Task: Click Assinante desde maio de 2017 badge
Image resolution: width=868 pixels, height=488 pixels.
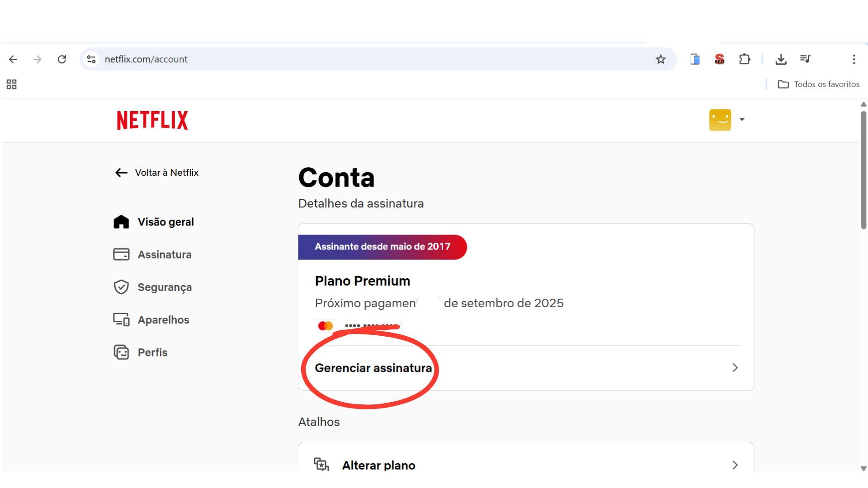Action: (x=382, y=247)
